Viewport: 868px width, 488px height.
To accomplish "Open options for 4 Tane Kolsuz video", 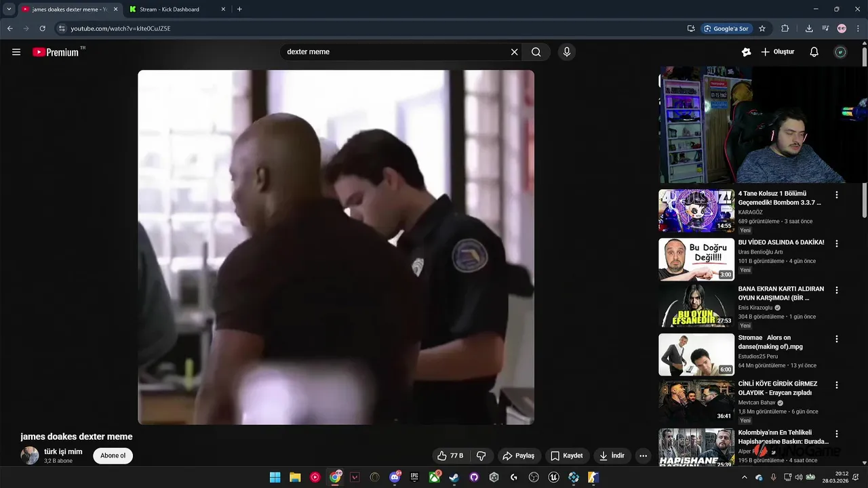I will coord(837,195).
